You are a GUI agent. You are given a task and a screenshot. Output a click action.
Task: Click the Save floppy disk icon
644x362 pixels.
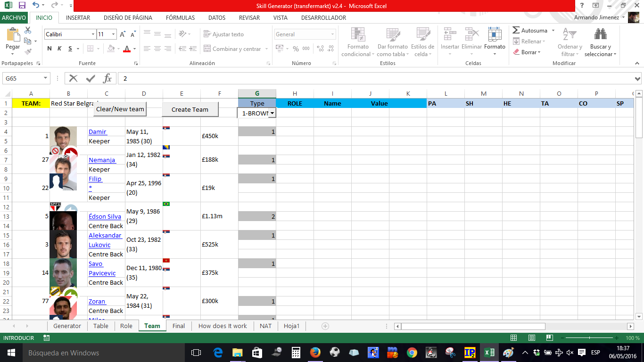pos(22,6)
